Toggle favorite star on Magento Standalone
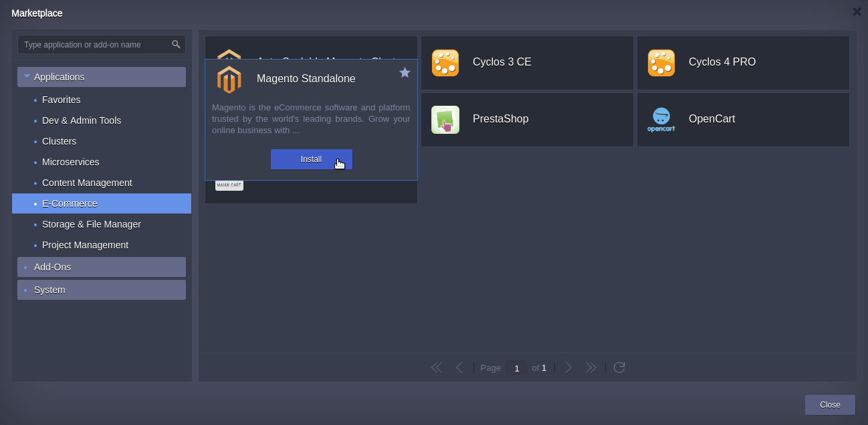868x425 pixels. click(405, 72)
